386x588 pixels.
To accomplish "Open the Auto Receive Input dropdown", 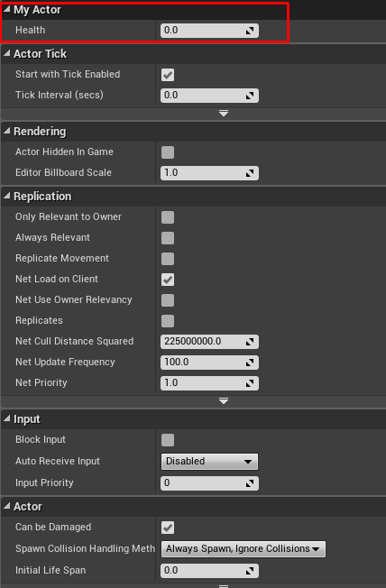I will pyautogui.click(x=209, y=462).
